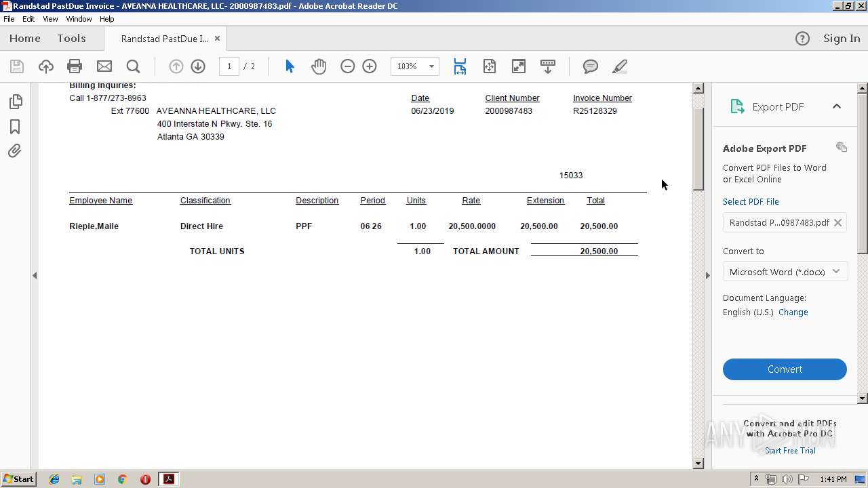
Task: Click the blue Convert button
Action: point(785,369)
